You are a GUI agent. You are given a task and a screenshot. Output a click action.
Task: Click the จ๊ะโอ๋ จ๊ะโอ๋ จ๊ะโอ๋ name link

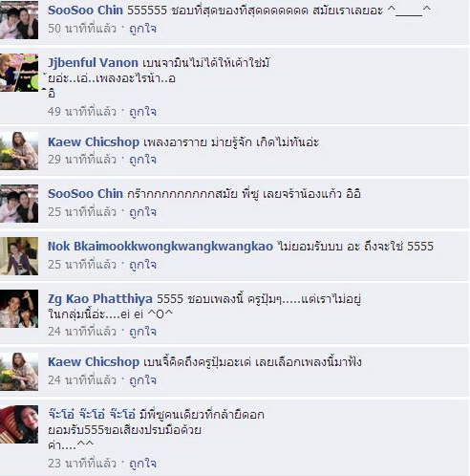coord(92,414)
